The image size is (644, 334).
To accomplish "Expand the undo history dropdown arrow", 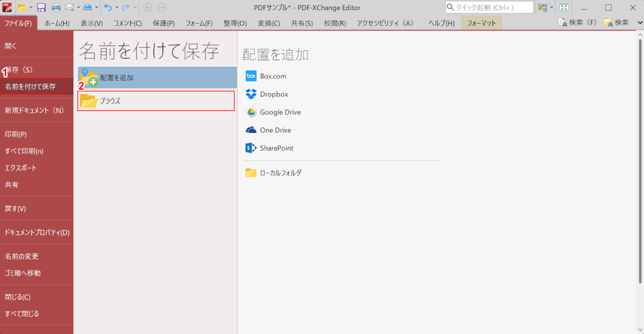I will click(x=117, y=8).
